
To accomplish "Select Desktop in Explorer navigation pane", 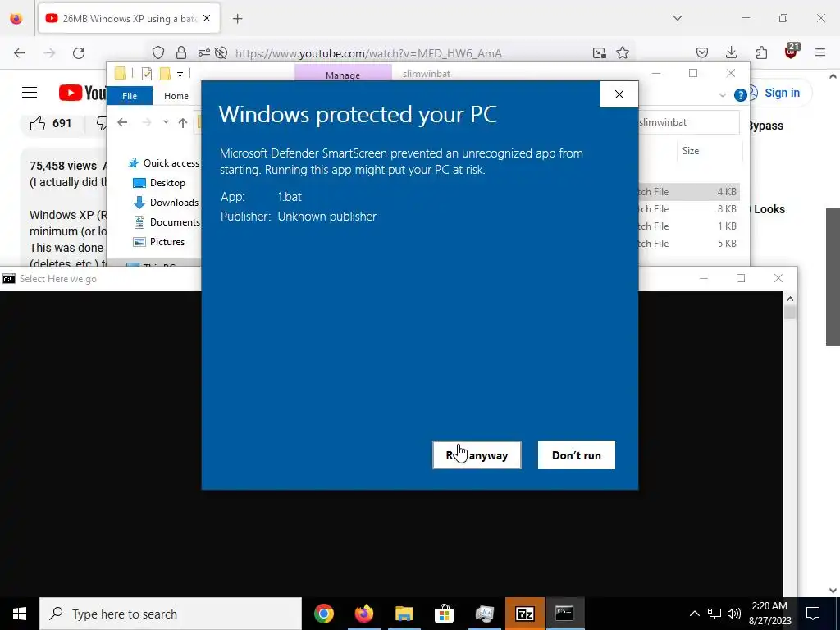I will pos(159,183).
